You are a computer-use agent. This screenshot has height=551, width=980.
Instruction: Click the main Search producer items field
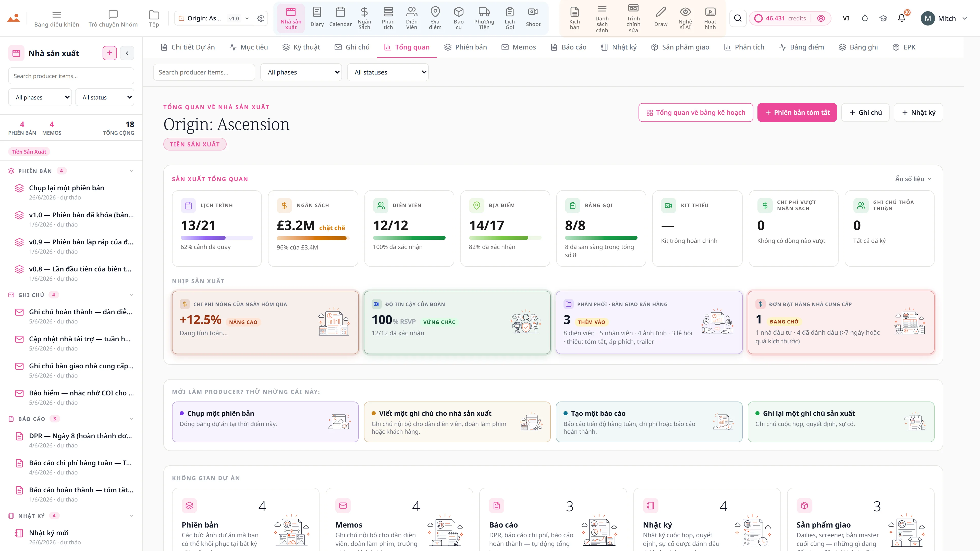[x=204, y=72]
